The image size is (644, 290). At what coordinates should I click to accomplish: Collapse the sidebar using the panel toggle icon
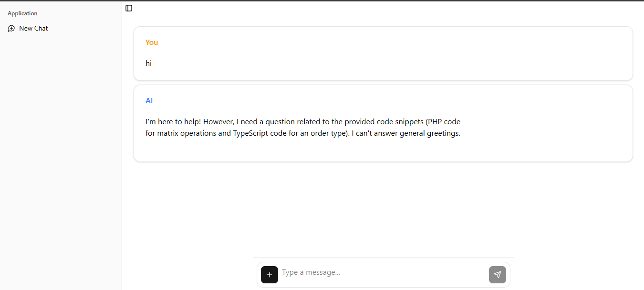pos(128,8)
